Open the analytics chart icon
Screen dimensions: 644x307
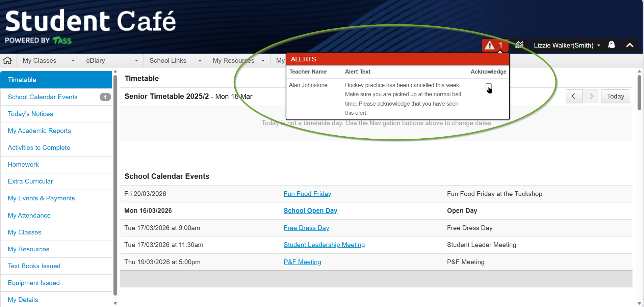pyautogui.click(x=519, y=45)
